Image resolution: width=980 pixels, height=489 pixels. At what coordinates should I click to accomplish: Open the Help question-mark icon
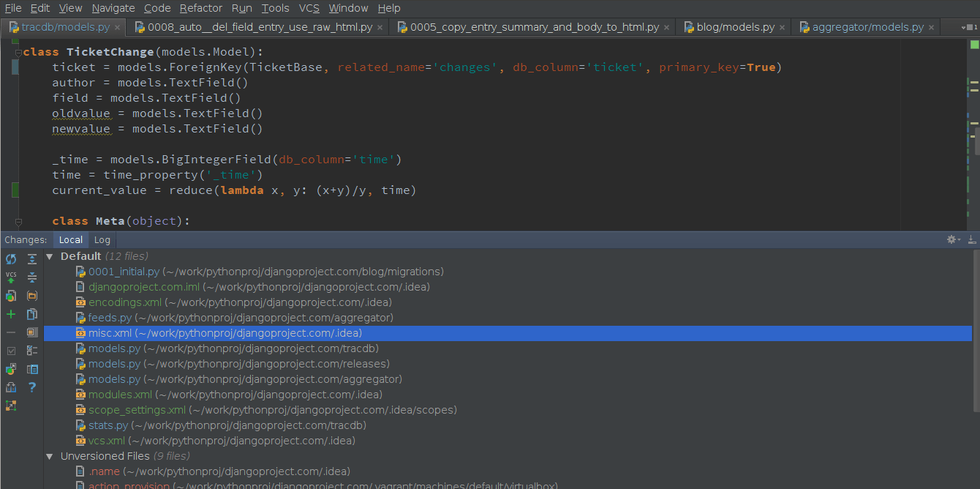tap(31, 387)
